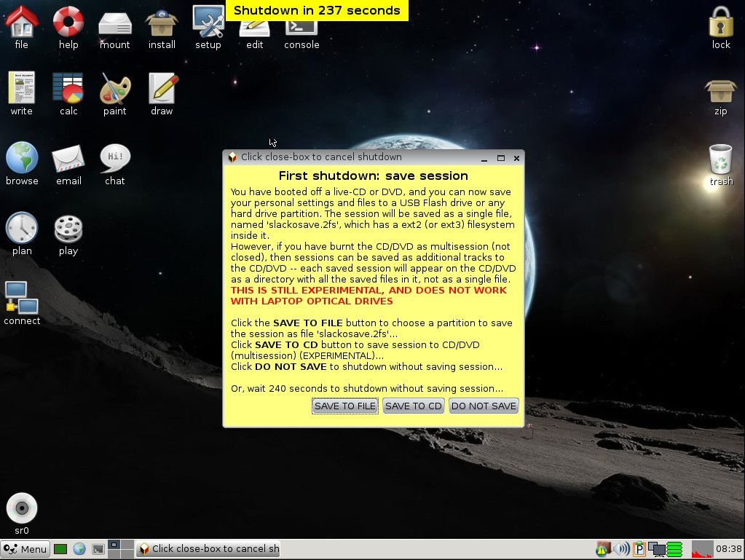Click the lock screen padlock icon
The image size is (745, 560).
pos(721,23)
